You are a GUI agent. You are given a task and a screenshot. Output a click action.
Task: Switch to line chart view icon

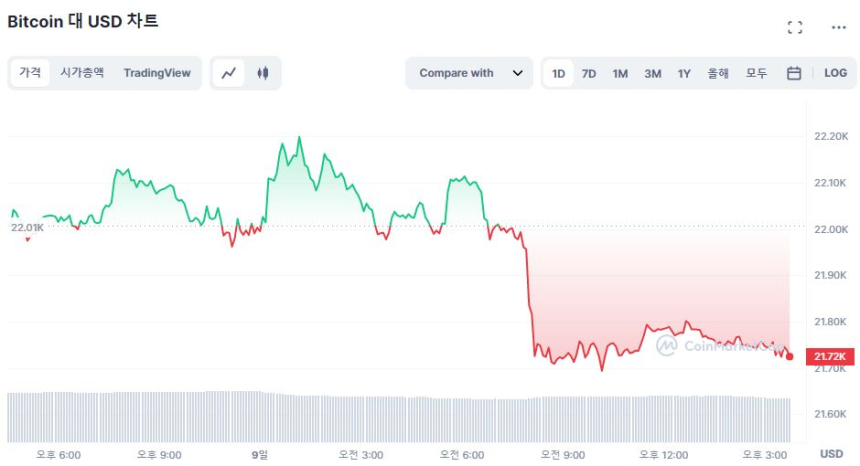[229, 73]
